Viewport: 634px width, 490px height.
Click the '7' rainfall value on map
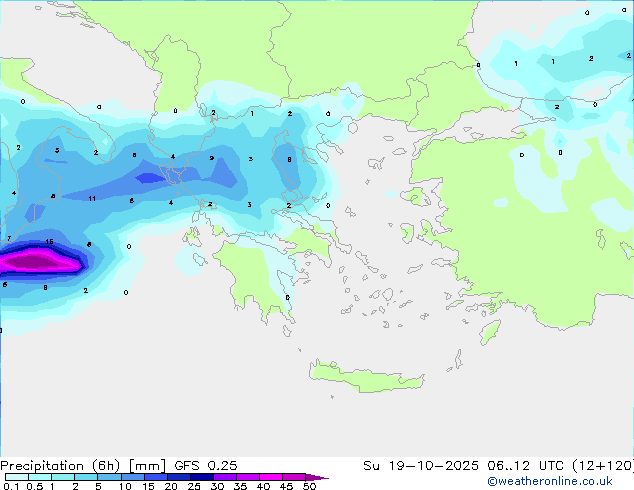pyautogui.click(x=9, y=239)
